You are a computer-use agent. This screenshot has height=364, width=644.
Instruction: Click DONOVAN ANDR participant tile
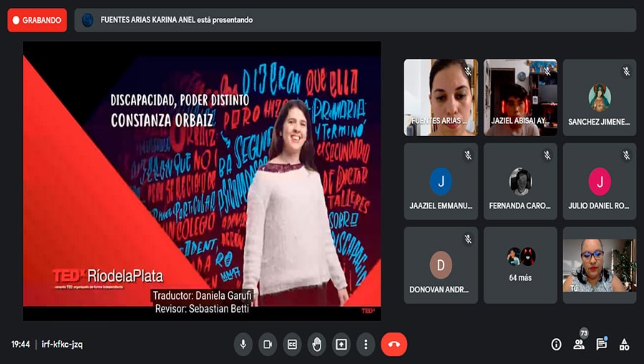click(441, 265)
